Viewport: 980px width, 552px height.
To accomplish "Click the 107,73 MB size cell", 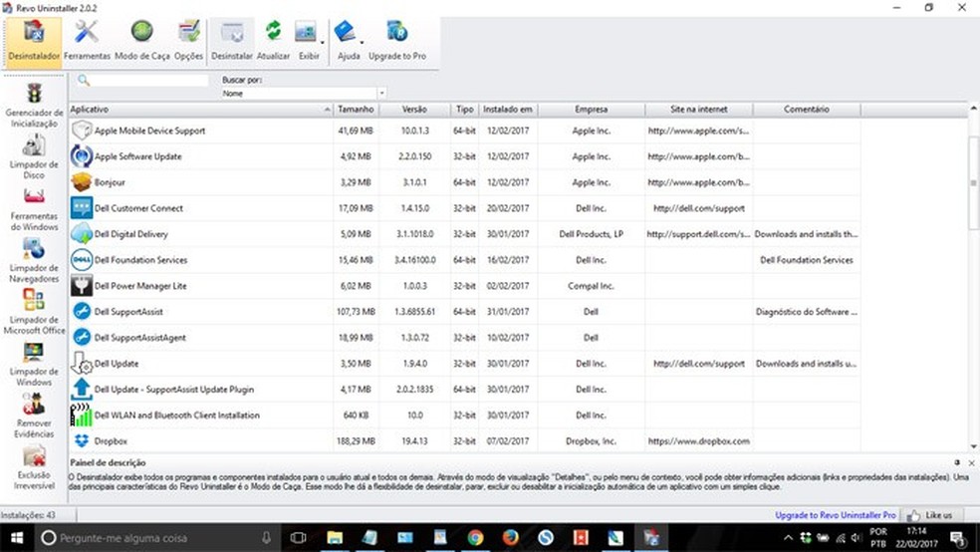I will point(356,311).
